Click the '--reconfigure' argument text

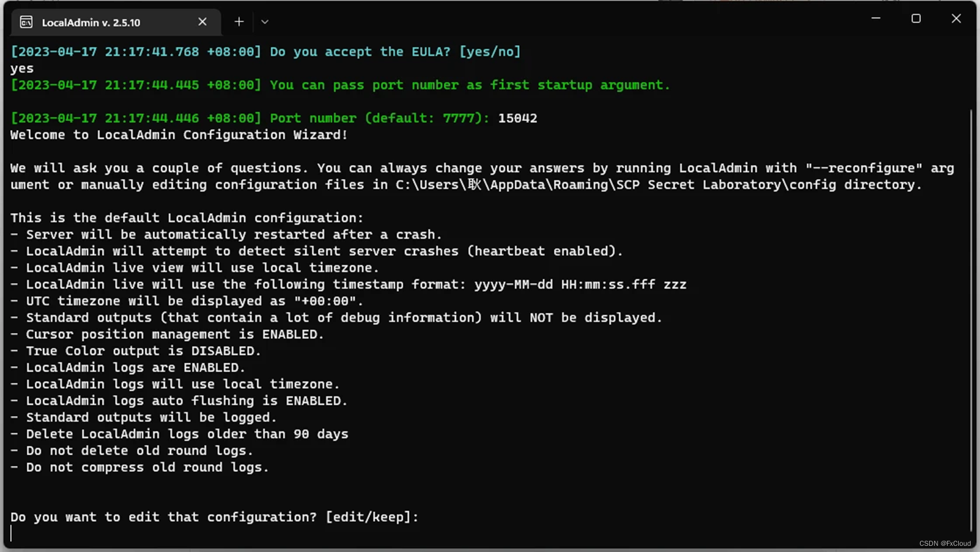[863, 168]
